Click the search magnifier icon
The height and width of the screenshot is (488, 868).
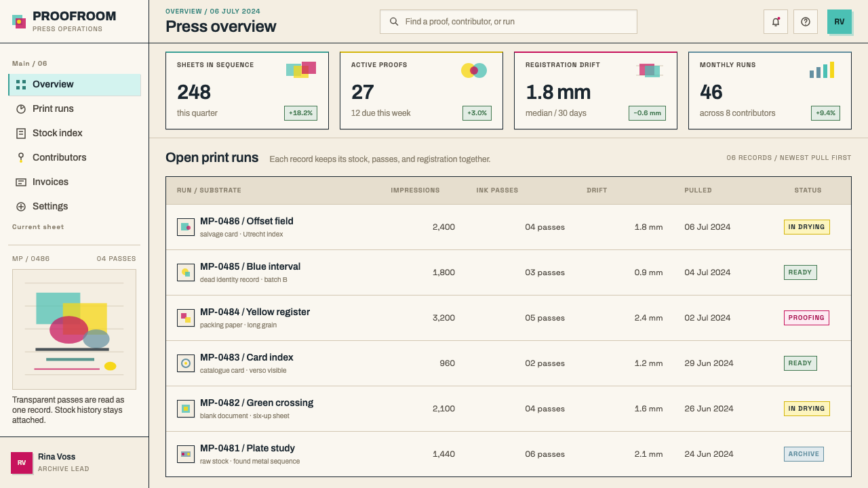(394, 22)
